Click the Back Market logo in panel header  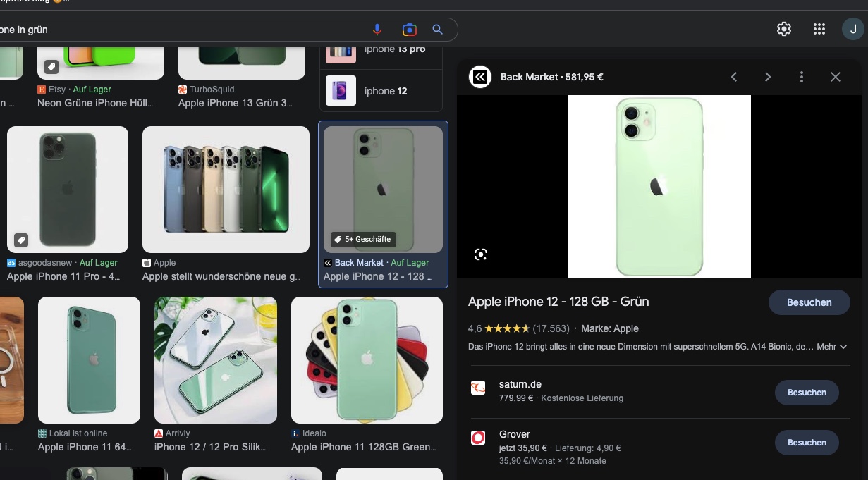(479, 77)
